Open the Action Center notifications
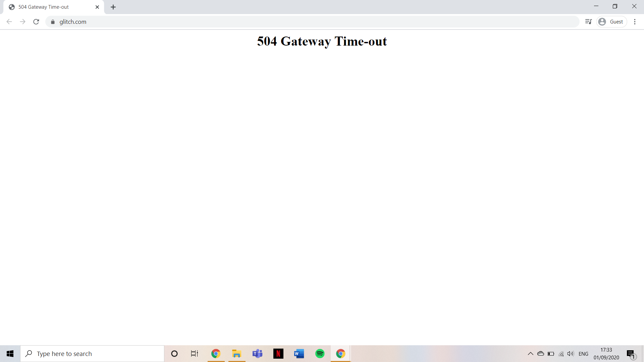Screen dimensions: 644x362 coord(631,354)
